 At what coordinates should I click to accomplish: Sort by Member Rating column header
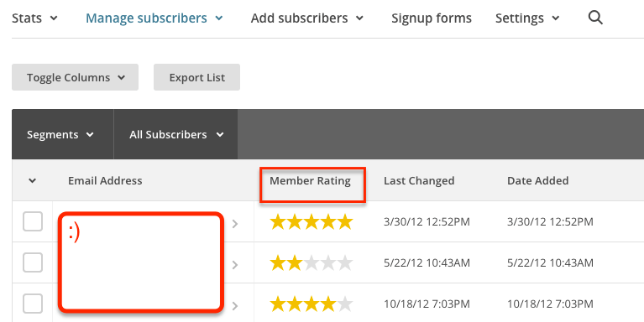(310, 180)
